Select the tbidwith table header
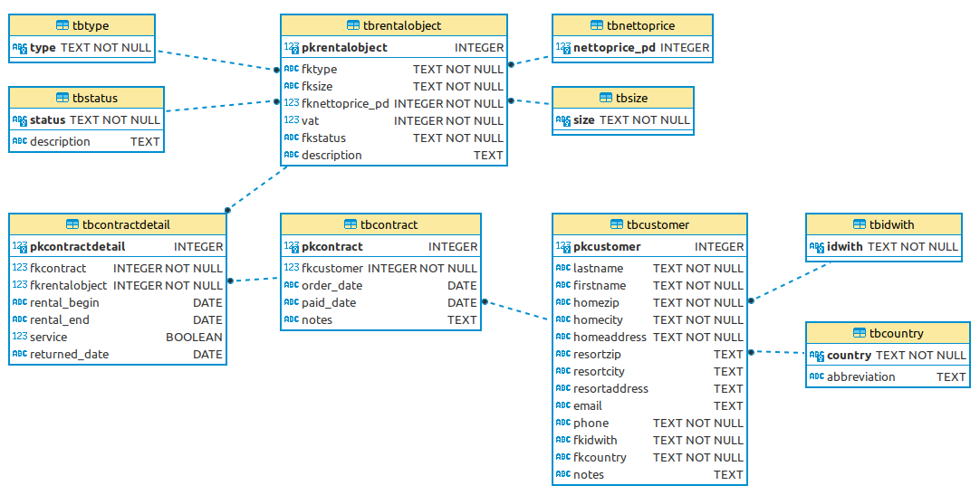 click(x=884, y=224)
